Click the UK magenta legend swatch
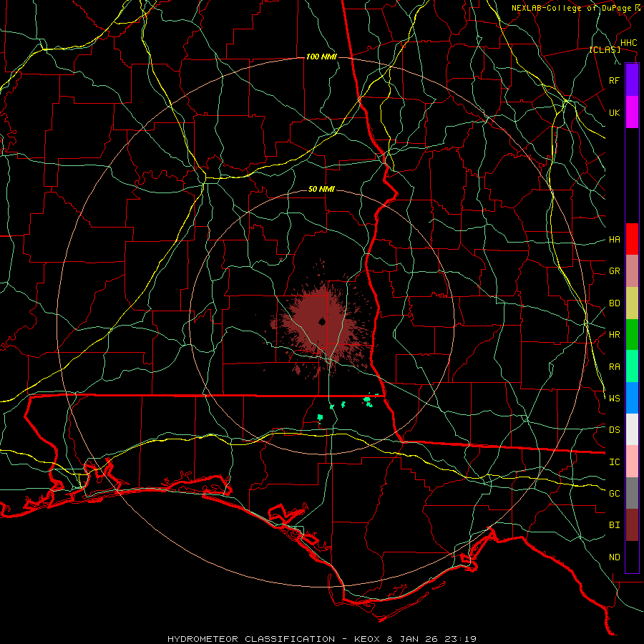 pos(632,112)
